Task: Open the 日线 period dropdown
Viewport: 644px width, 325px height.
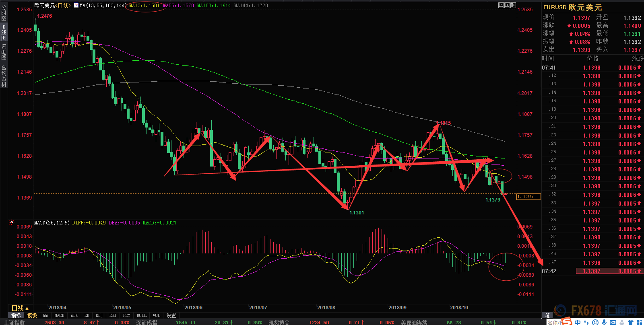Action: 20,308
